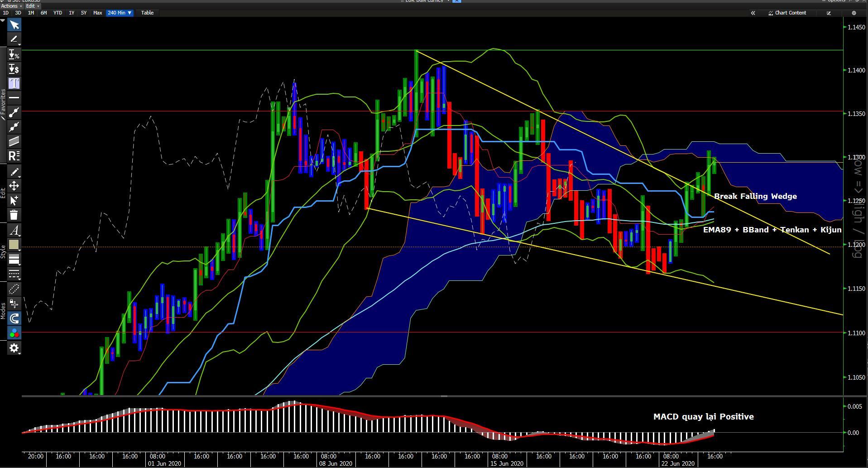The height and width of the screenshot is (468, 868).
Task: Choose the line annotation pencil tool
Action: (x=14, y=39)
